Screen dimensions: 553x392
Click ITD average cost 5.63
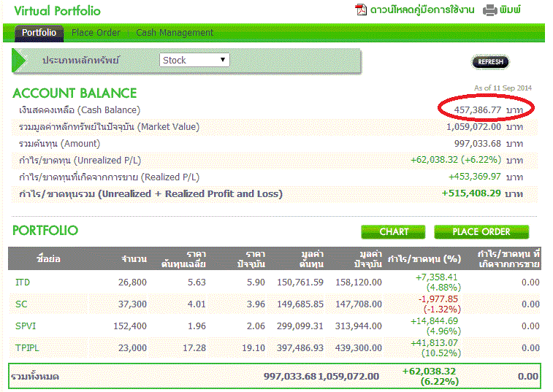point(197,283)
